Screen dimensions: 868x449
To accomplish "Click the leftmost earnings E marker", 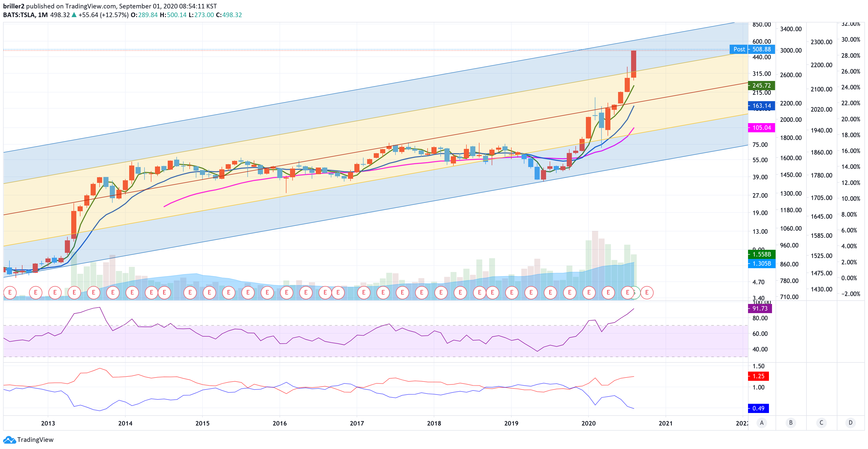I will click(x=10, y=293).
